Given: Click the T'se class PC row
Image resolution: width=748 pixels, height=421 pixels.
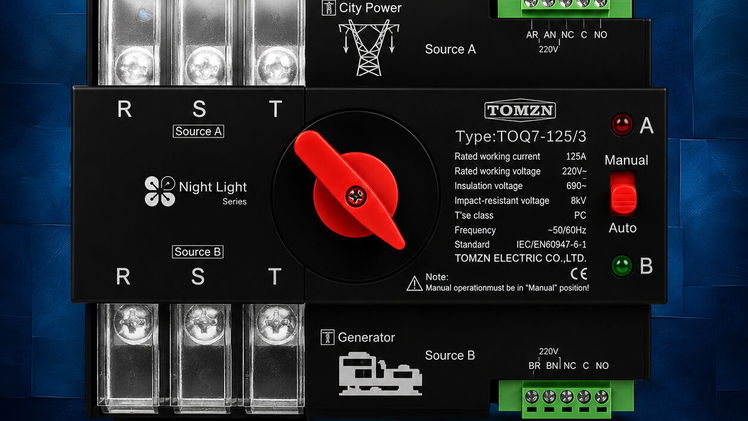Looking at the screenshot, I should coord(520,216).
